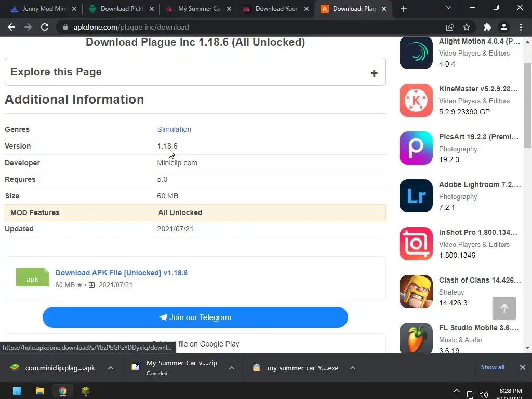The height and width of the screenshot is (399, 532).
Task: Open the Adobe Lightroom 7.2 title link
Action: [x=480, y=184]
